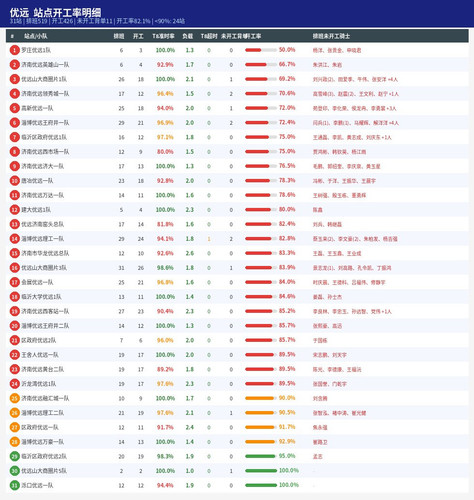
Task: Click the '81.8%' on-time rate in row 13
Action: click(165, 224)
